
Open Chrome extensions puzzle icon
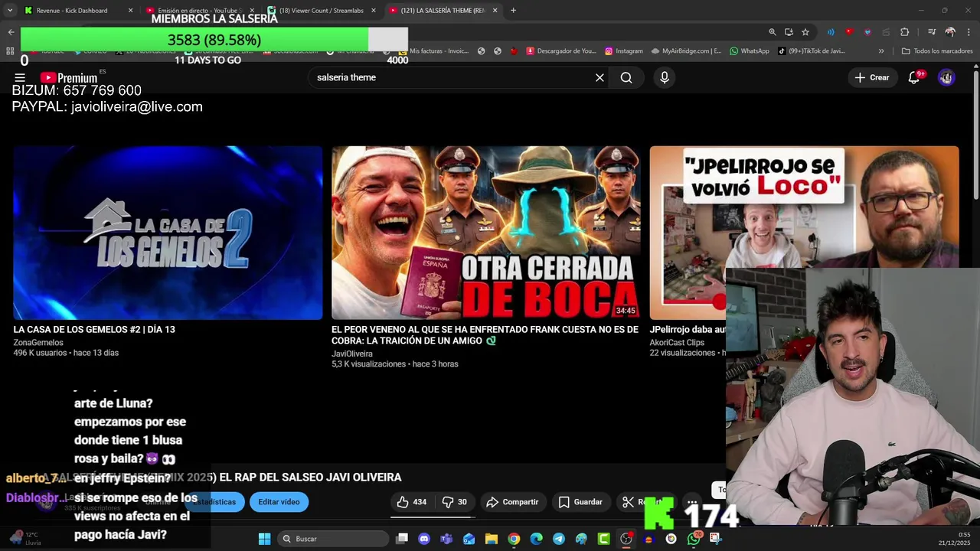click(905, 32)
